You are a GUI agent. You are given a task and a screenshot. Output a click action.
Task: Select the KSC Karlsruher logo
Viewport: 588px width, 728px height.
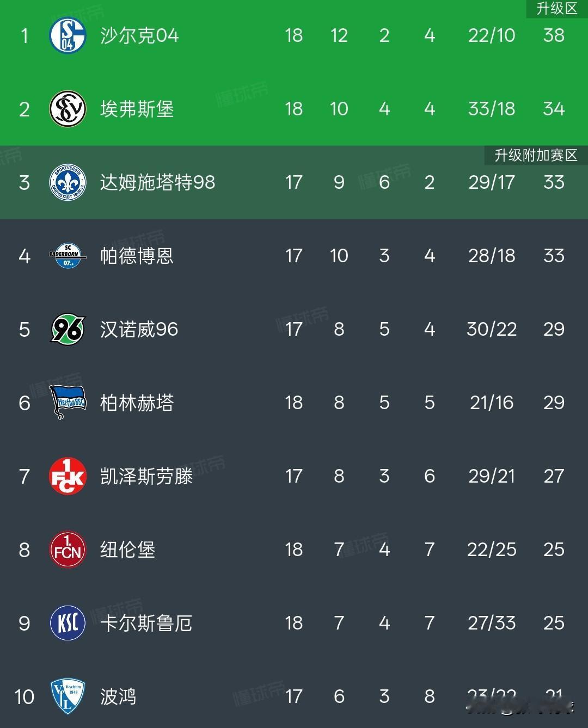[68, 623]
